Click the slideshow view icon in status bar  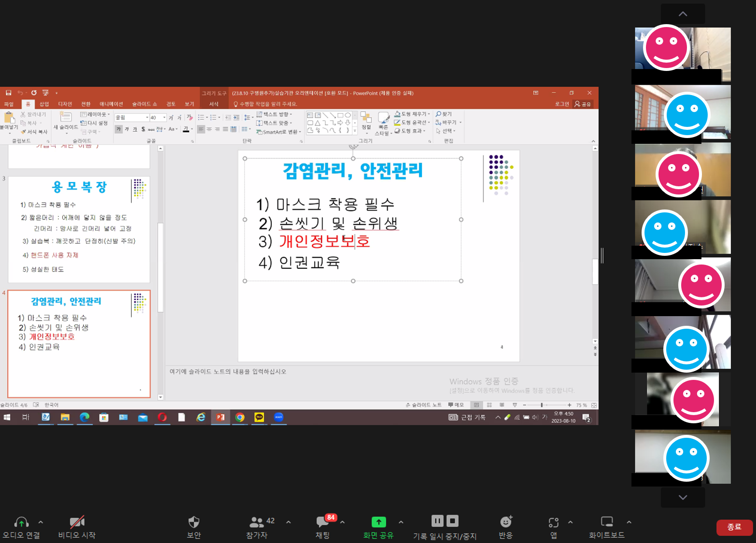(515, 405)
